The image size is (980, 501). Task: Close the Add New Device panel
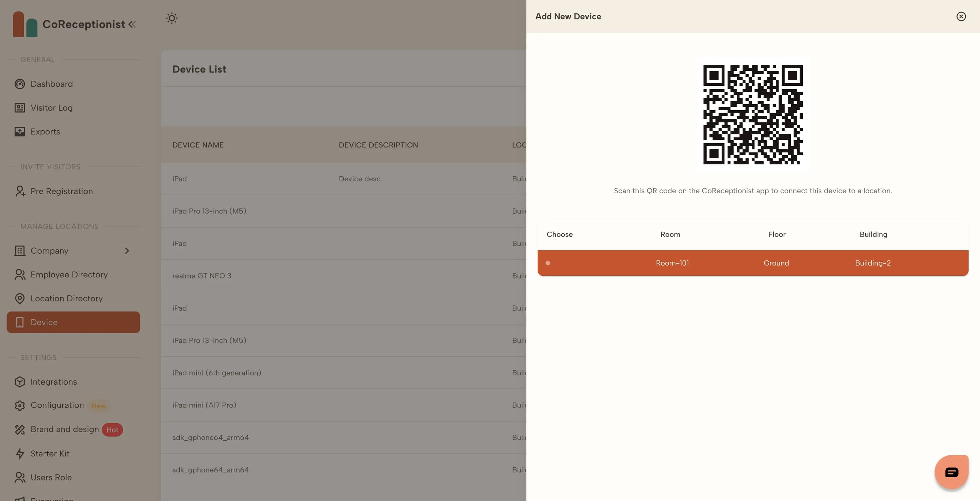961,16
